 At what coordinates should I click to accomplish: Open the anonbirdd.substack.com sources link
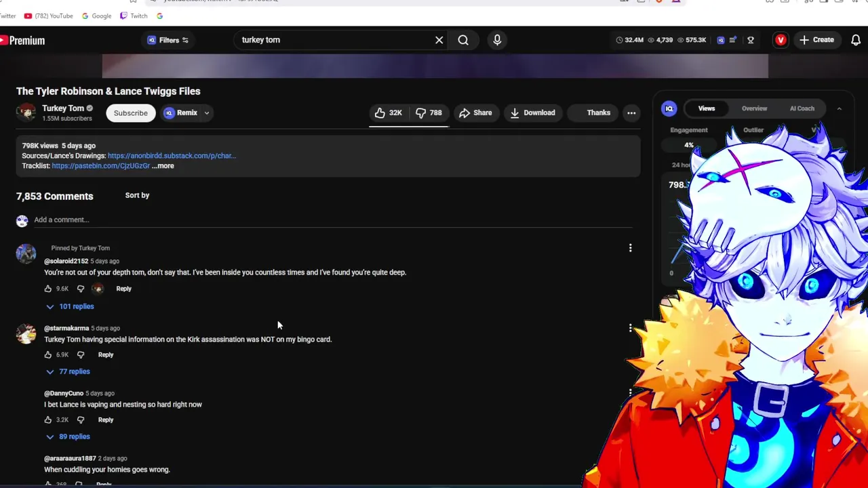[x=172, y=156]
